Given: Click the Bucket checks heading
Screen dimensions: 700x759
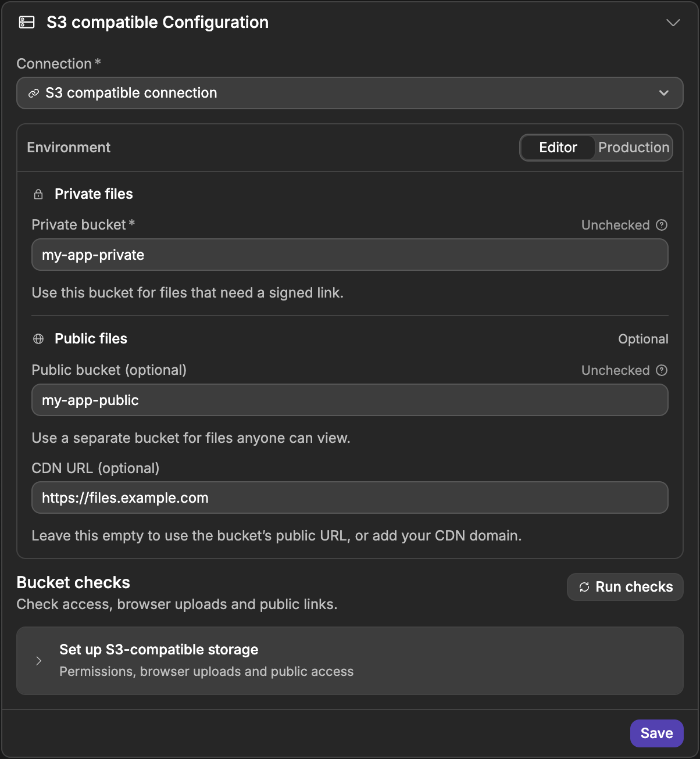Looking at the screenshot, I should pyautogui.click(x=73, y=582).
